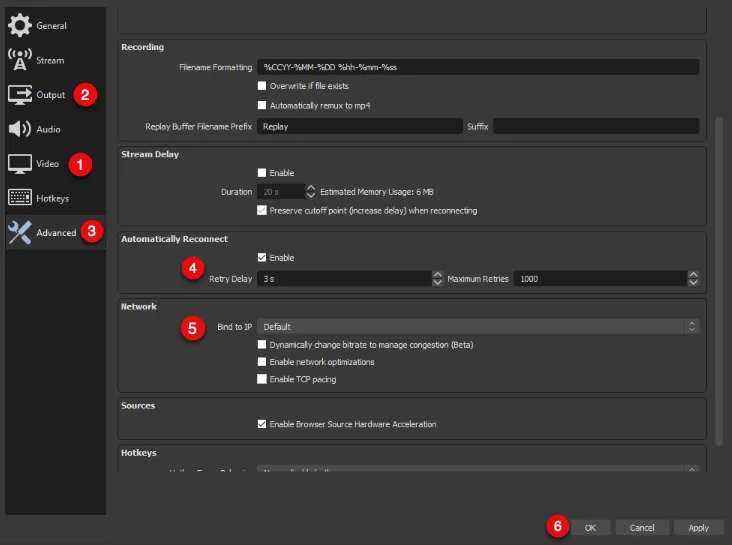Increase Maximum Retries value
The width and height of the screenshot is (732, 545).
click(693, 275)
